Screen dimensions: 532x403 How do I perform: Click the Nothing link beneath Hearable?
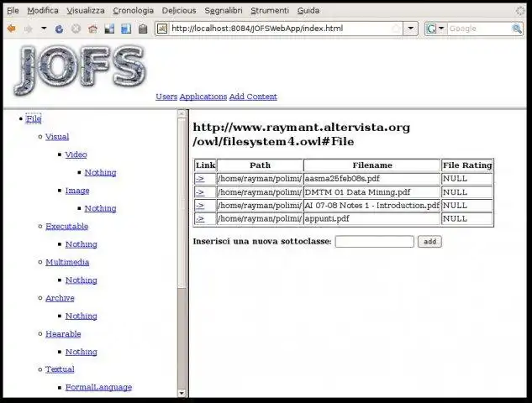click(81, 352)
